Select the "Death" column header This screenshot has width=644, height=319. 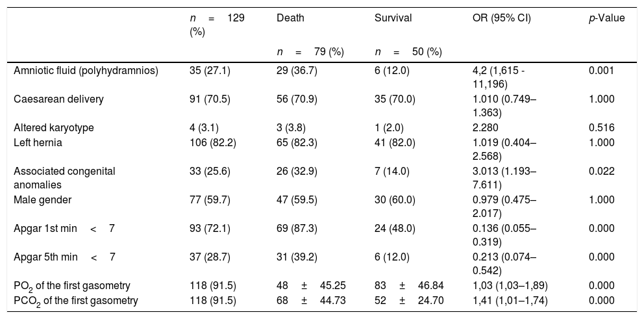290,18
